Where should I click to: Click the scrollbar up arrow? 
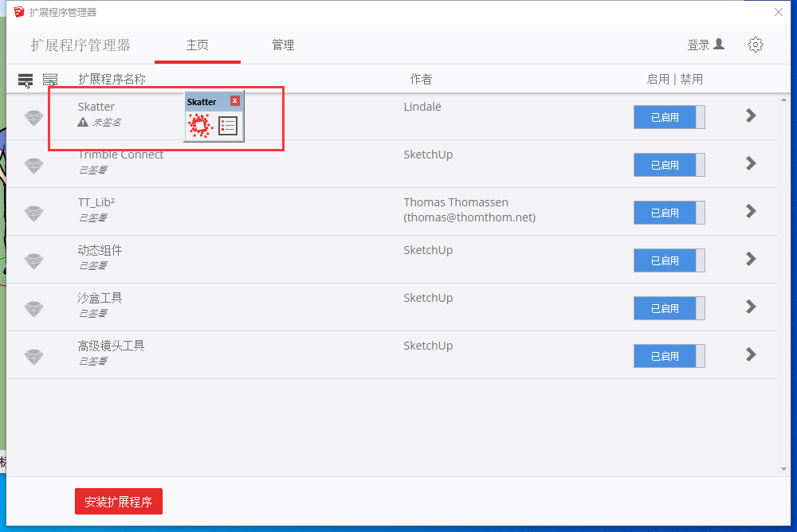783,100
